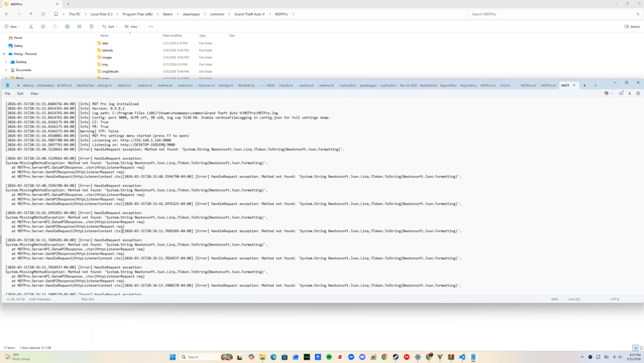
Task: Click the Copy icon in Explorer toolbar
Action: click(43, 26)
